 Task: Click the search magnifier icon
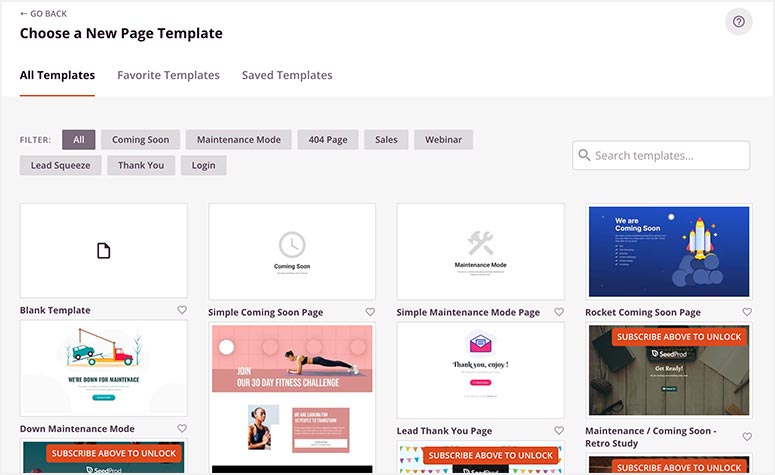click(584, 155)
